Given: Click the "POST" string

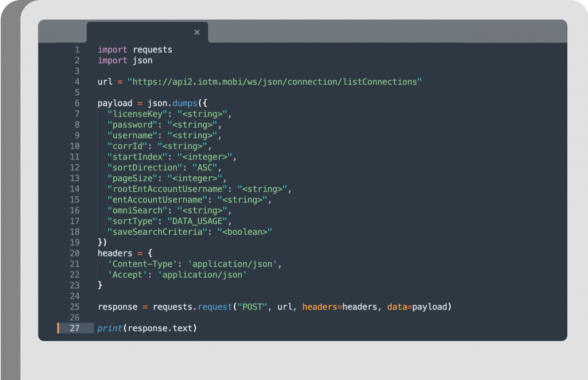Looking at the screenshot, I should [x=252, y=307].
